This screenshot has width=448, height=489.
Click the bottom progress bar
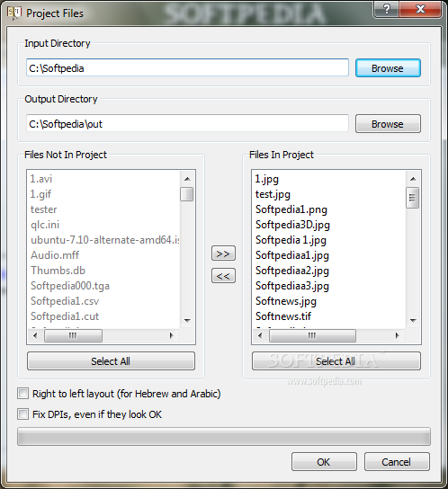tap(224, 437)
